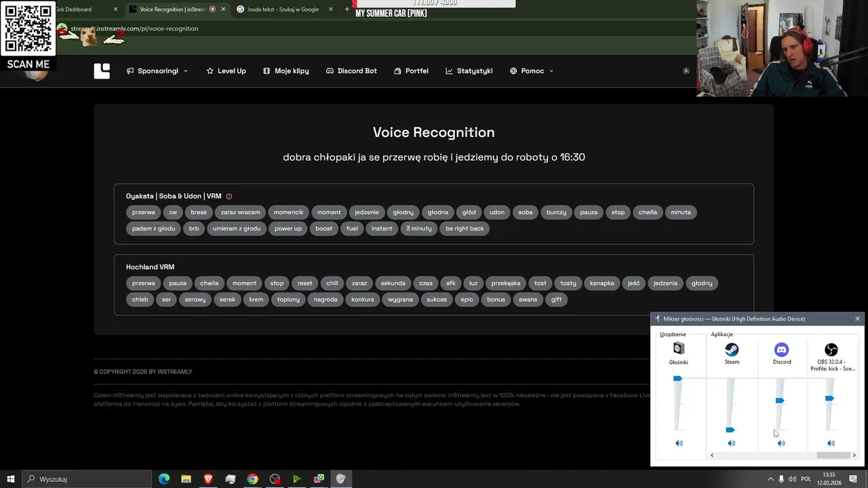The height and width of the screenshot is (488, 868).
Task: Open the Sponsoringi dropdown menu
Action: [157, 71]
